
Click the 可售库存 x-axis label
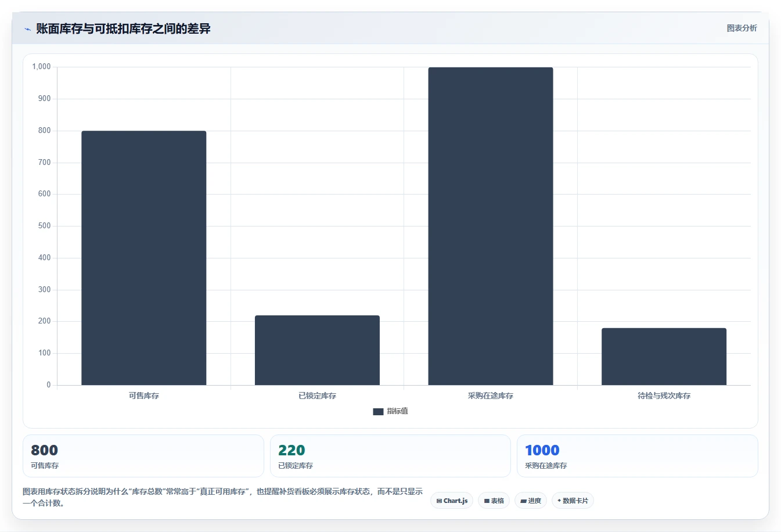click(x=144, y=396)
